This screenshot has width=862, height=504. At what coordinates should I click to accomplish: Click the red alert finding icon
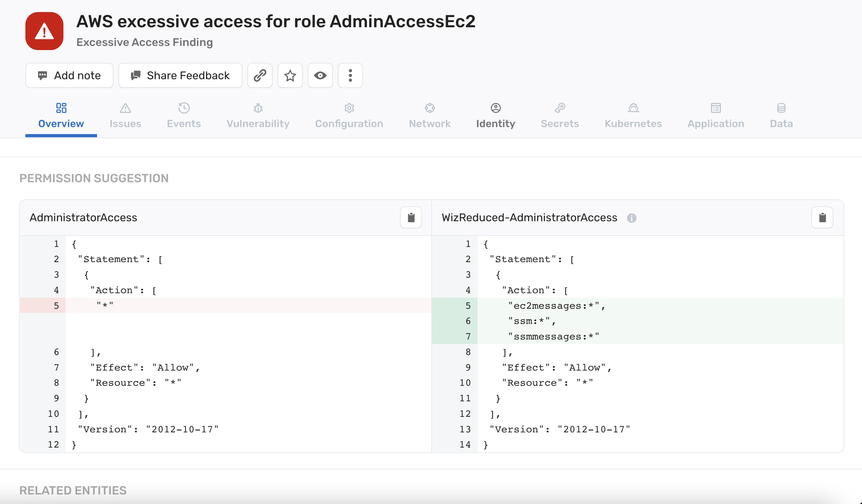tap(44, 31)
